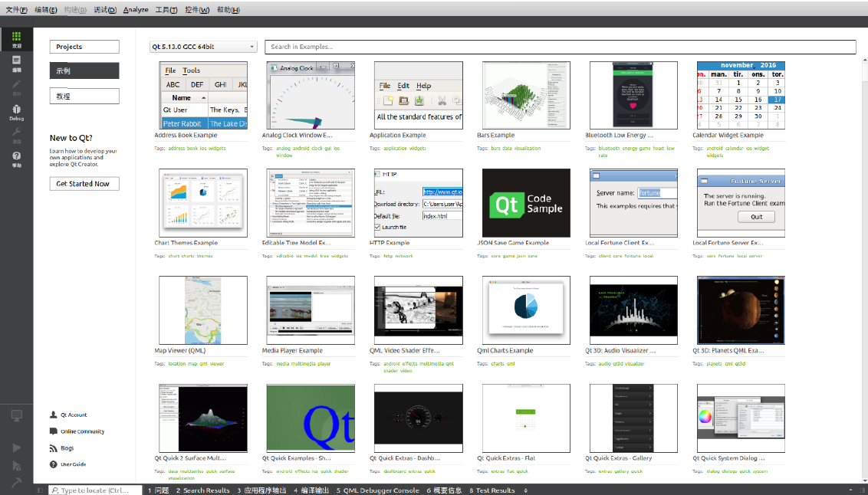Open the 控件(W) menu
The image size is (868, 495).
(x=197, y=10)
